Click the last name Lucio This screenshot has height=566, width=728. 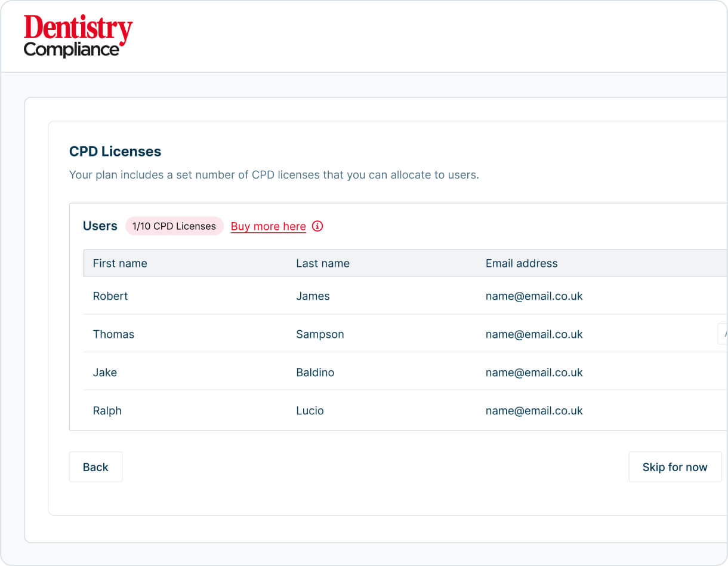pos(310,411)
